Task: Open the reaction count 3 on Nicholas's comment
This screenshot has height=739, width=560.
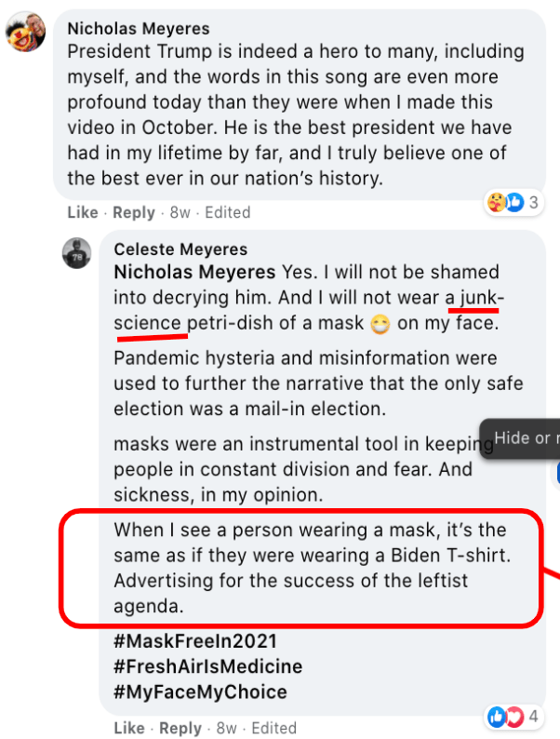Action: pos(534,202)
